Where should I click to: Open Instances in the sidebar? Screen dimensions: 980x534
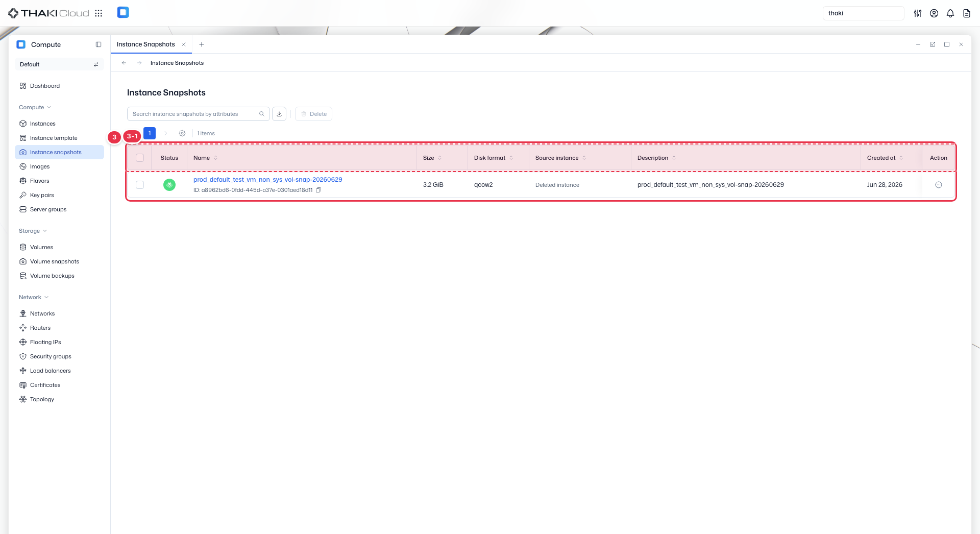(59, 124)
